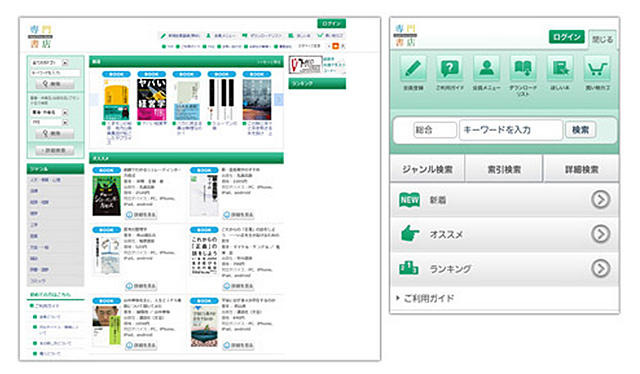Viewport: 640px width, 374px height.
Task: Click the 閉じる tab in mobile header
Action: (602, 40)
